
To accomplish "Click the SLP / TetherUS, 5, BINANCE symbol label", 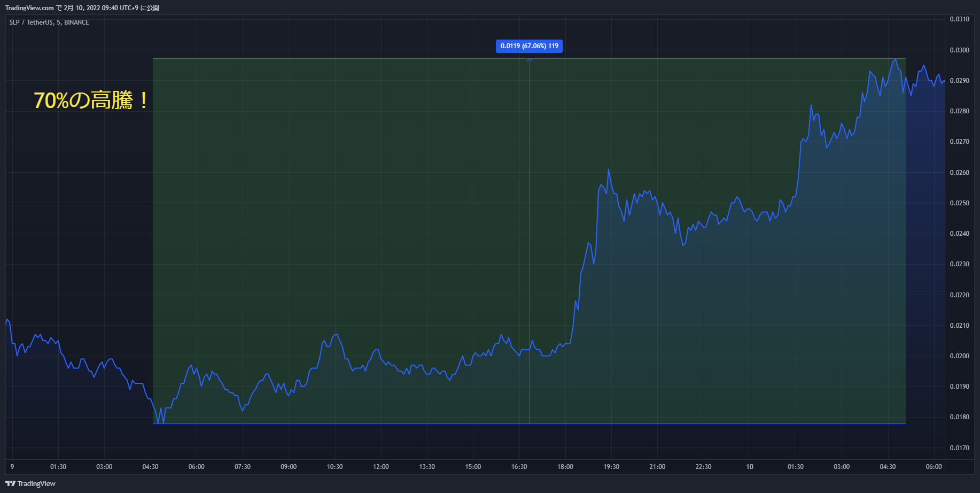I will [x=49, y=22].
